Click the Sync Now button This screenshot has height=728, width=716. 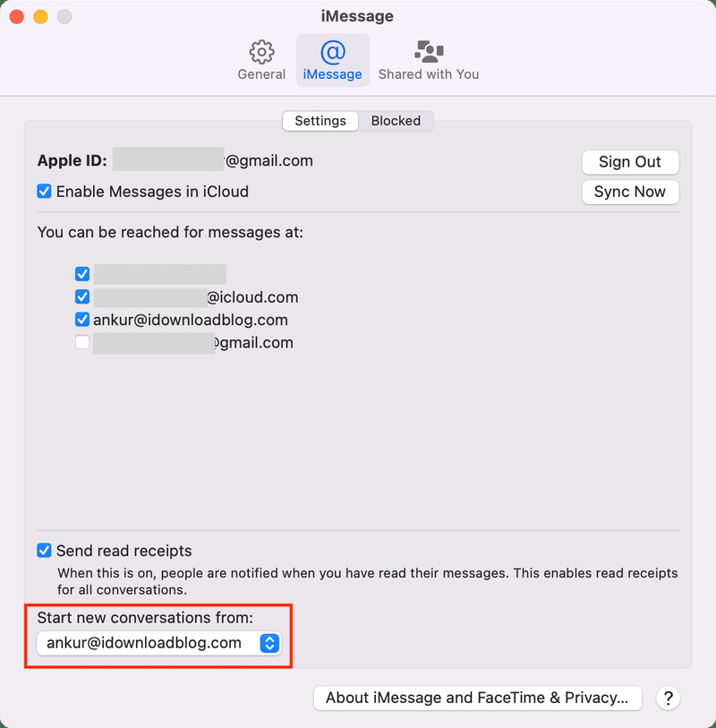tap(630, 192)
